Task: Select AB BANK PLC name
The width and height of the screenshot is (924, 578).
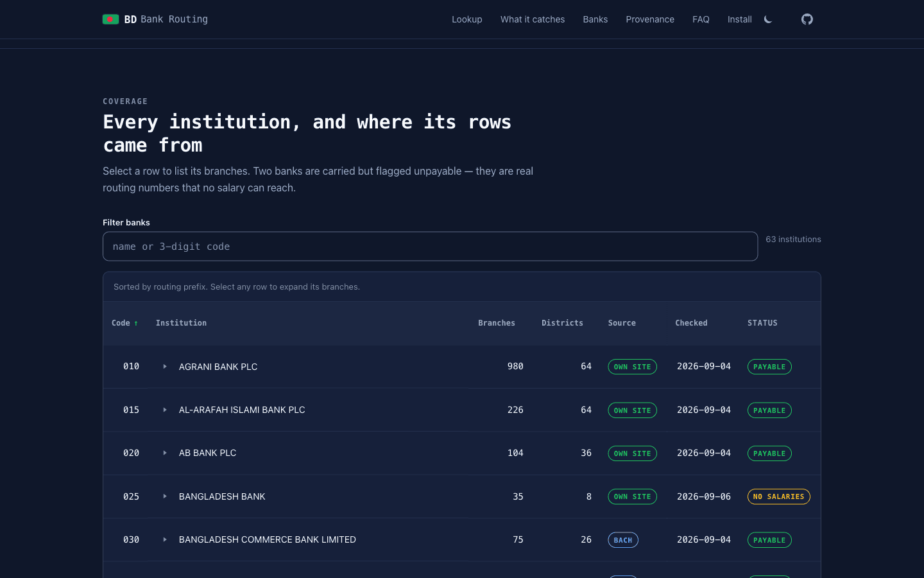Action: [x=207, y=453]
